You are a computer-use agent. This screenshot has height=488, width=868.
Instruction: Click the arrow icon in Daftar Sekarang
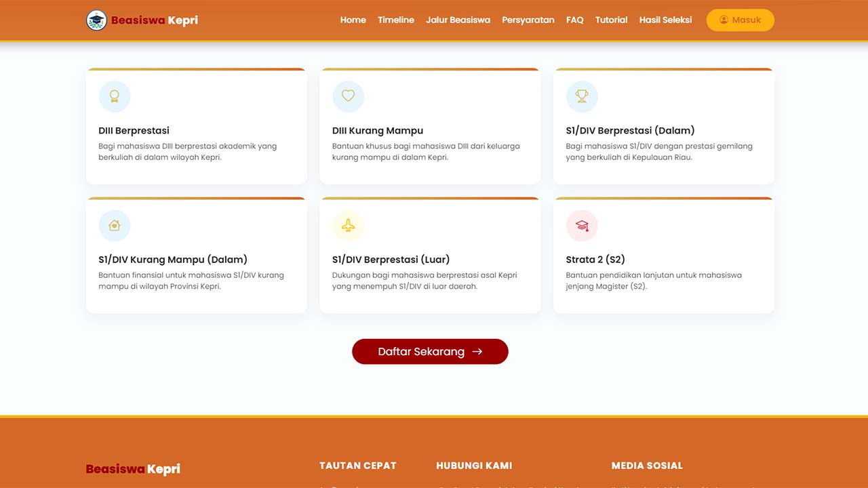477,352
